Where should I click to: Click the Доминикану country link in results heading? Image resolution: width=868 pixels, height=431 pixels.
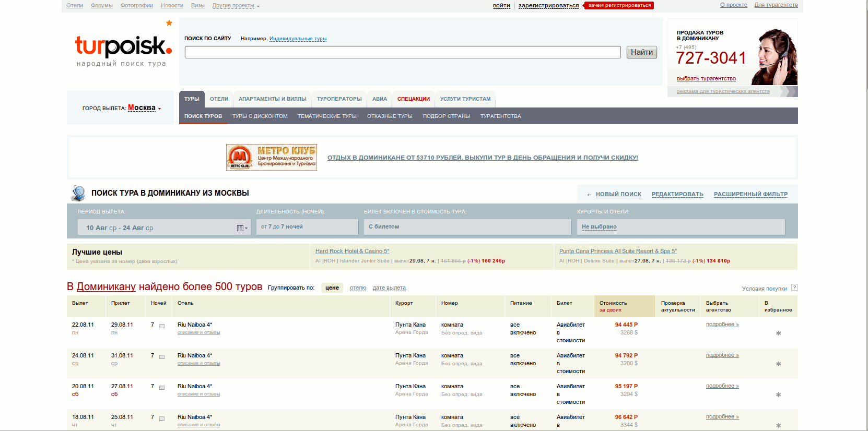[x=106, y=286]
